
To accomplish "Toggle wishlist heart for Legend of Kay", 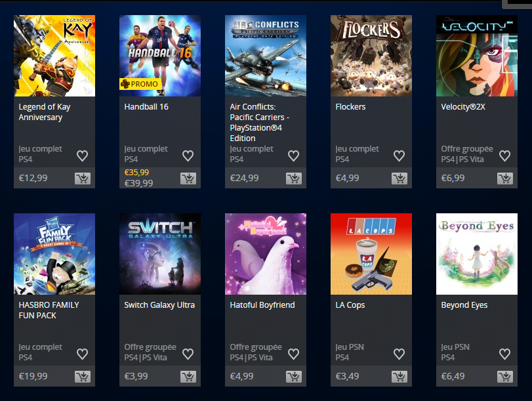I will tap(83, 156).
